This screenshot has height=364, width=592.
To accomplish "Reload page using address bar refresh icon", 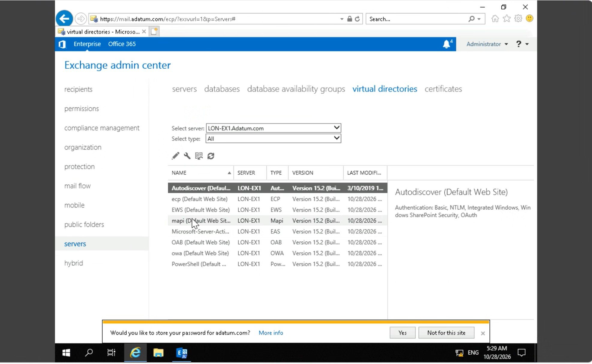I will point(357,19).
